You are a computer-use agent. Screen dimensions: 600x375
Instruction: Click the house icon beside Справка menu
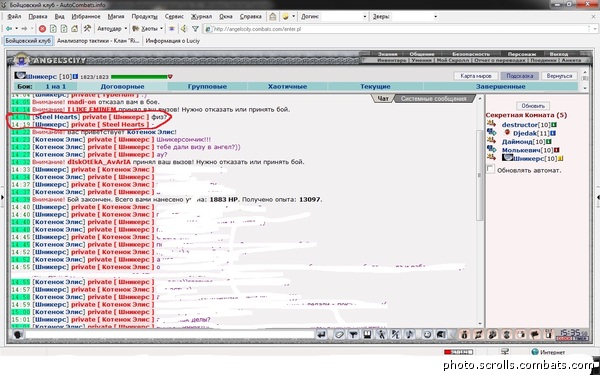(272, 16)
